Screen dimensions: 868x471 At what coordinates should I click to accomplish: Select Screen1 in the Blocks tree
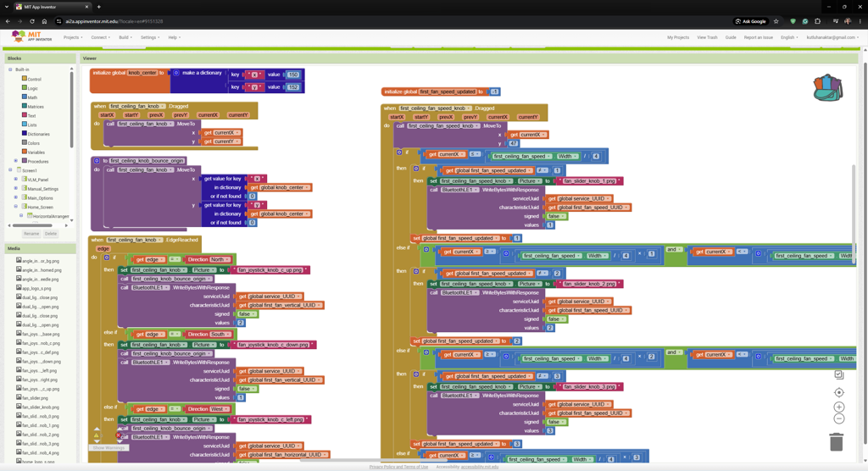29,170
